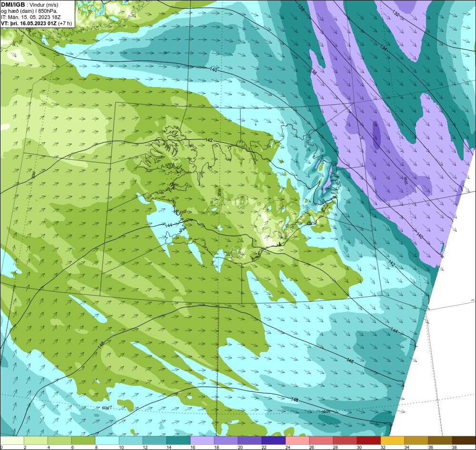
Task: Select the salmon 26–28 m/s legend swatch
Action: tap(321, 440)
